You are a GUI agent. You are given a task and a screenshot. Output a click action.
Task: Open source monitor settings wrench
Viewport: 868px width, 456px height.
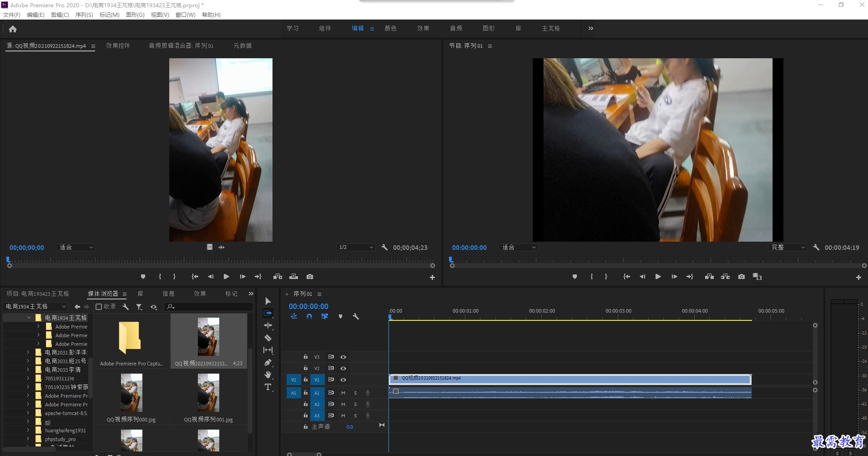[384, 248]
